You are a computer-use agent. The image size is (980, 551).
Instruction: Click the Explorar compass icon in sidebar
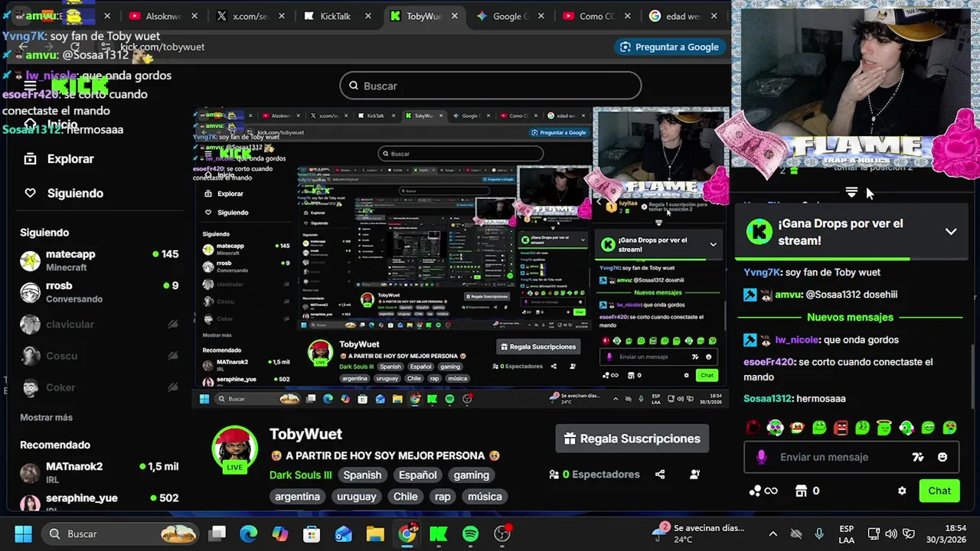30,158
